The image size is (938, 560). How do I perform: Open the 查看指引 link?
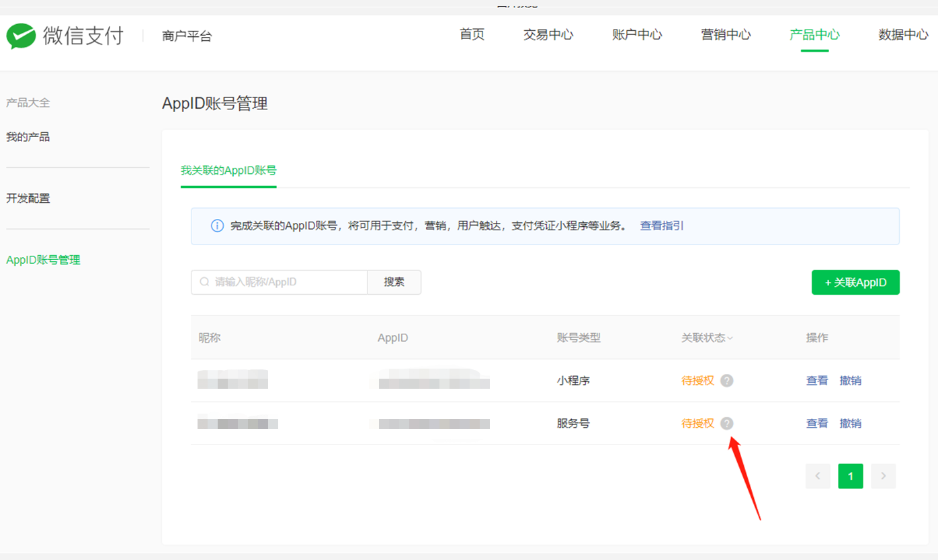[x=662, y=226]
